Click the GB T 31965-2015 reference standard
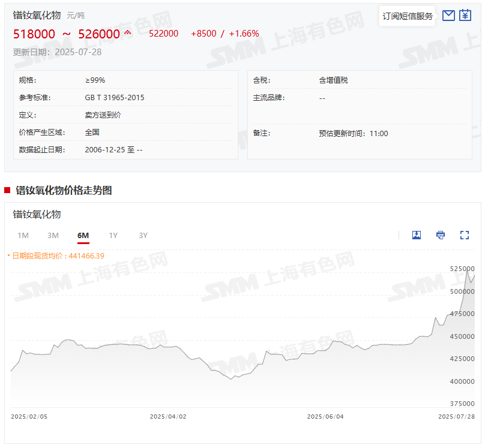 (115, 98)
